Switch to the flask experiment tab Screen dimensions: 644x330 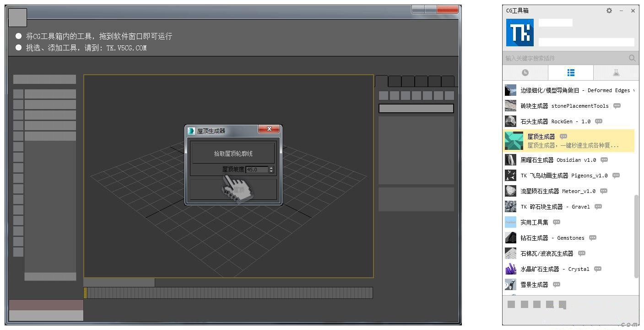click(x=616, y=72)
